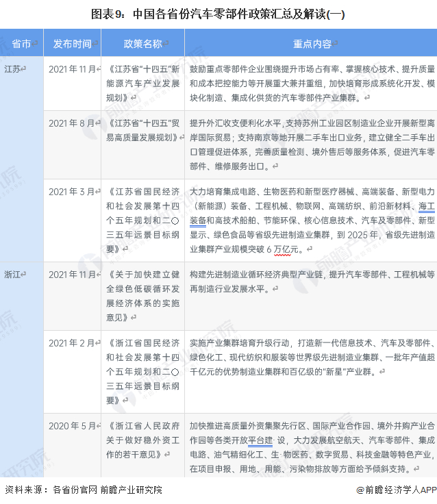Viewport: 437px width, 504px height.
Task: Click the content starting 构建先进制造业循环经济典型产业链
Action: [312, 282]
